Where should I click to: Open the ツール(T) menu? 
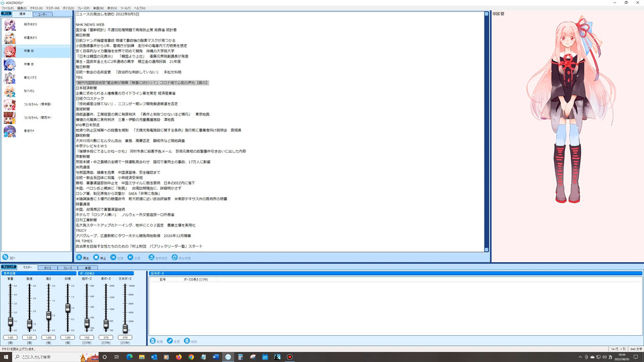point(125,8)
